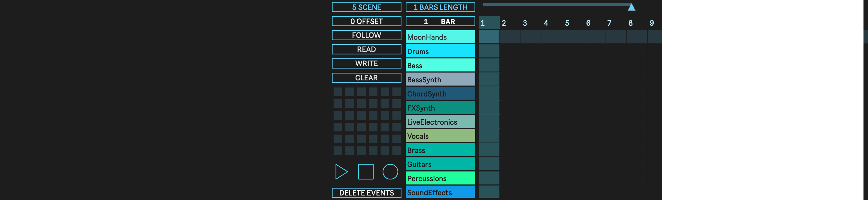This screenshot has width=868, height=200.
Task: Click bar 1 cell in Bass row
Action: pyautogui.click(x=489, y=65)
